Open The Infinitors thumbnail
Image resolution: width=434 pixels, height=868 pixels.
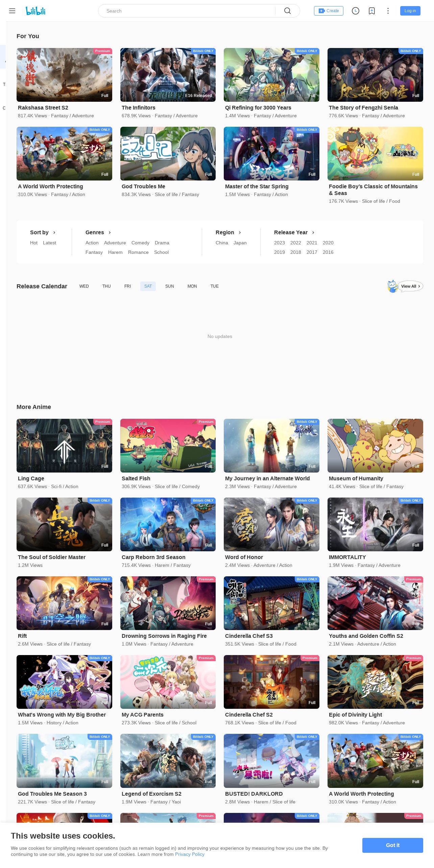(168, 75)
